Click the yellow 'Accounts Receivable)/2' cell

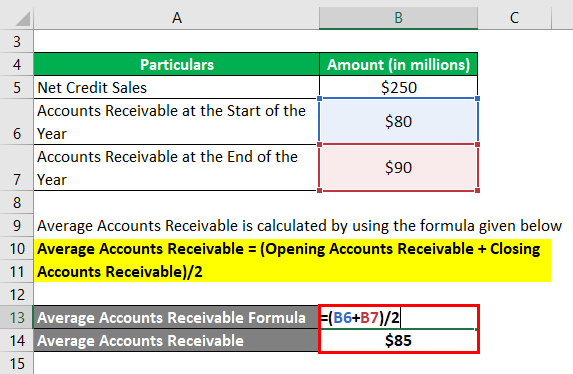click(292, 272)
